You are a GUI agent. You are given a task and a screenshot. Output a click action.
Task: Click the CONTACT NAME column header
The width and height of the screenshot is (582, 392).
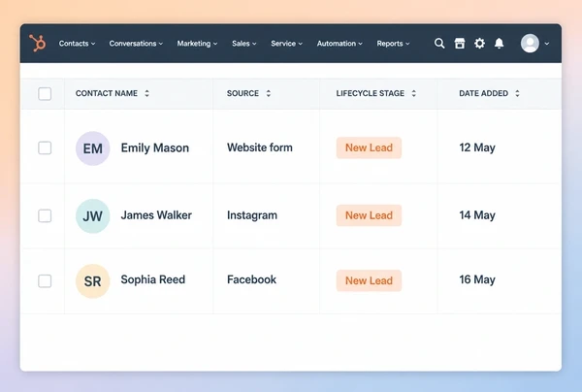(107, 93)
